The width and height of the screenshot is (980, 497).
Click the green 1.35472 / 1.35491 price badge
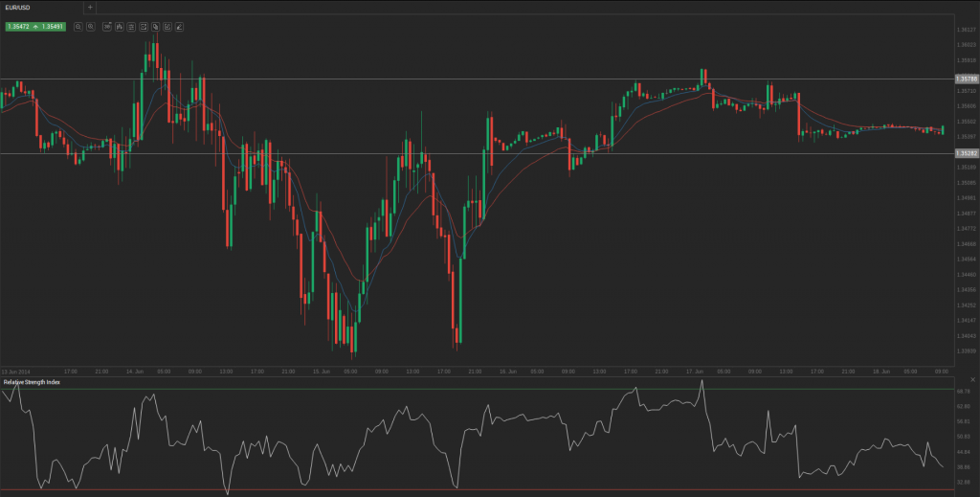35,27
